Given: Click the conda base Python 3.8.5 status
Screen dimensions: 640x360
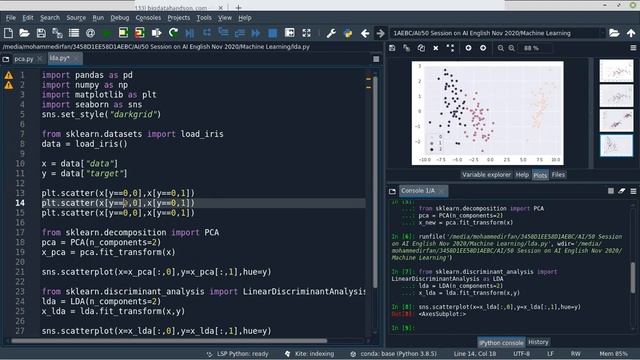Looking at the screenshot, I should tap(394, 354).
